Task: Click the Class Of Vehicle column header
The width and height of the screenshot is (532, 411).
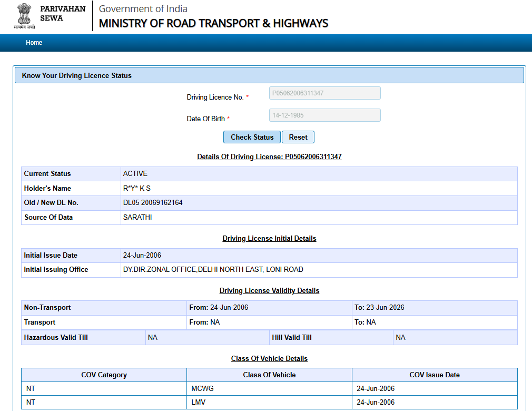Action: [269, 375]
